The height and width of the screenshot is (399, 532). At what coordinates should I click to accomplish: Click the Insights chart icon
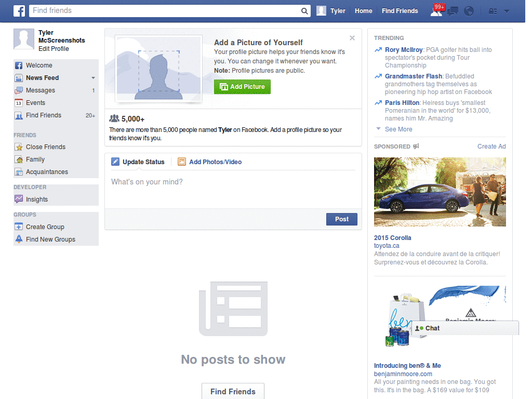19,199
